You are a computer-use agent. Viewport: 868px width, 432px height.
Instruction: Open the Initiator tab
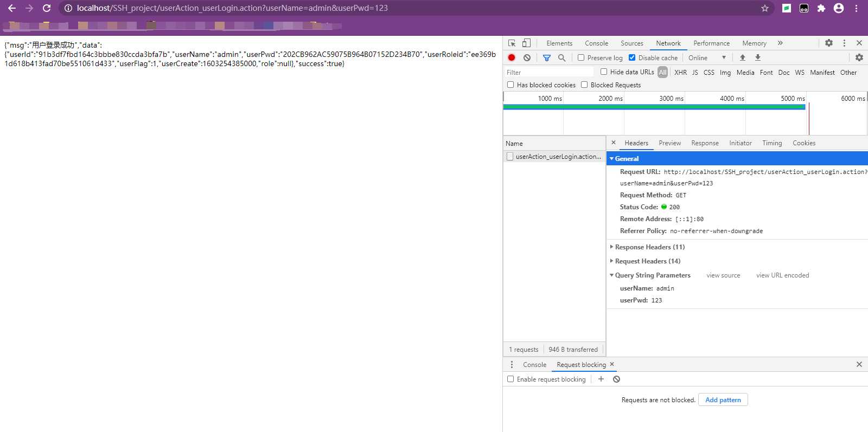coord(740,143)
